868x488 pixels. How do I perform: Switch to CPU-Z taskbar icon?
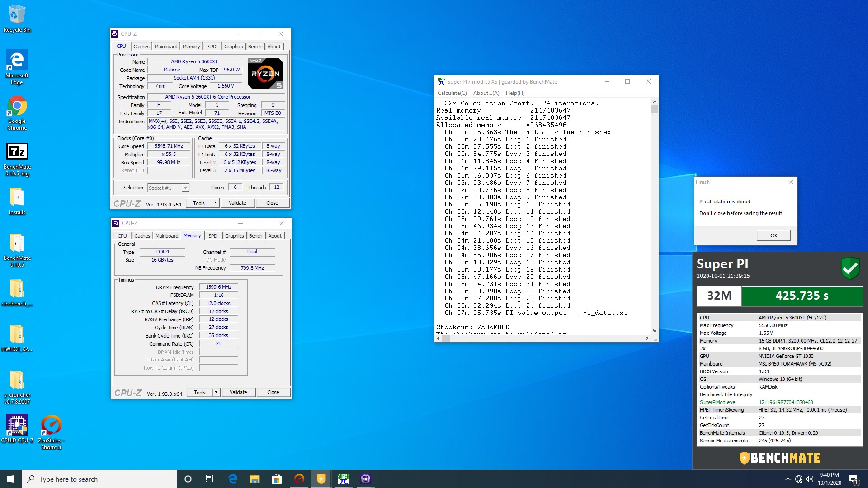click(x=366, y=479)
